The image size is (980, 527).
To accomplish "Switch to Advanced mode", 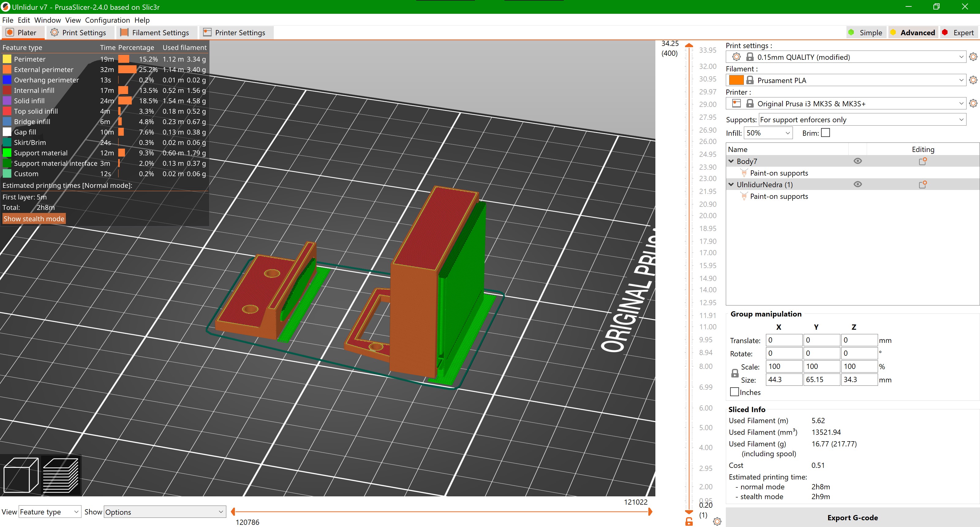I will [913, 32].
